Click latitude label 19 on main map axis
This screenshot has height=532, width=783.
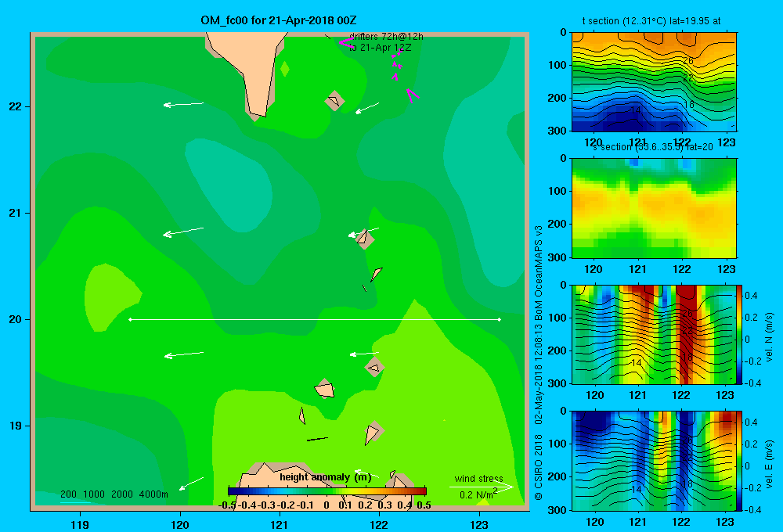[x=16, y=426]
